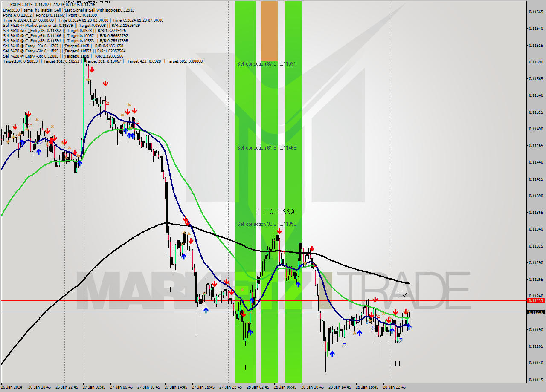Image resolution: width=546 pixels, height=392 pixels.
Task: Click the 'Sell %20 @ Entry -88: 0.12083' line
Action: (63, 56)
